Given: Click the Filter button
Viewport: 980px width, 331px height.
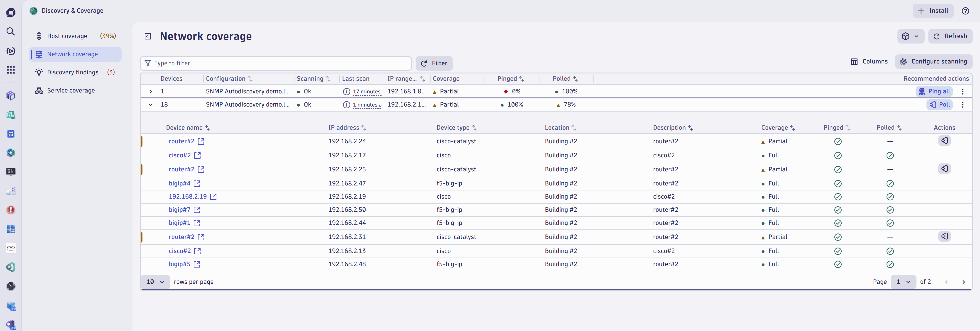Looking at the screenshot, I should point(434,63).
